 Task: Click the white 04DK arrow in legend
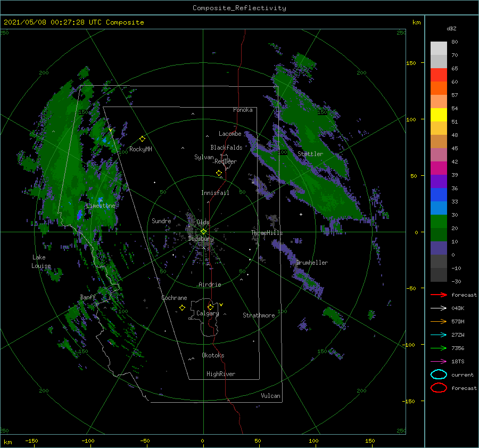[439, 308]
